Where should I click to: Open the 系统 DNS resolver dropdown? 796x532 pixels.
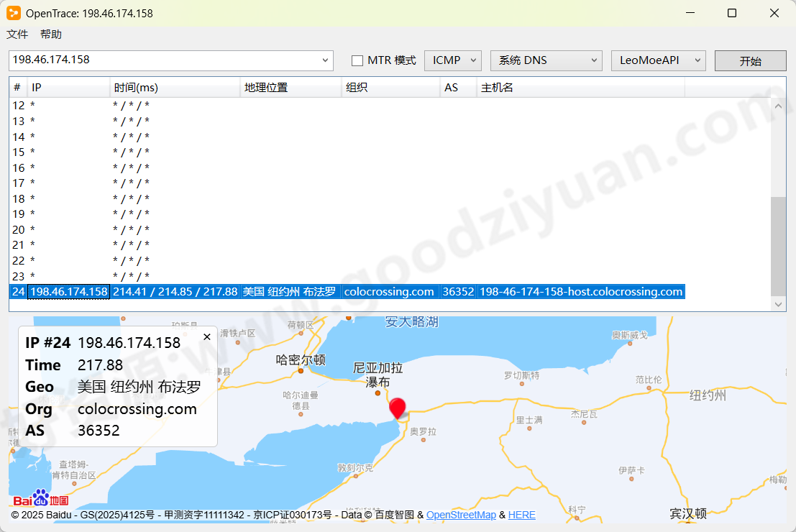point(546,60)
